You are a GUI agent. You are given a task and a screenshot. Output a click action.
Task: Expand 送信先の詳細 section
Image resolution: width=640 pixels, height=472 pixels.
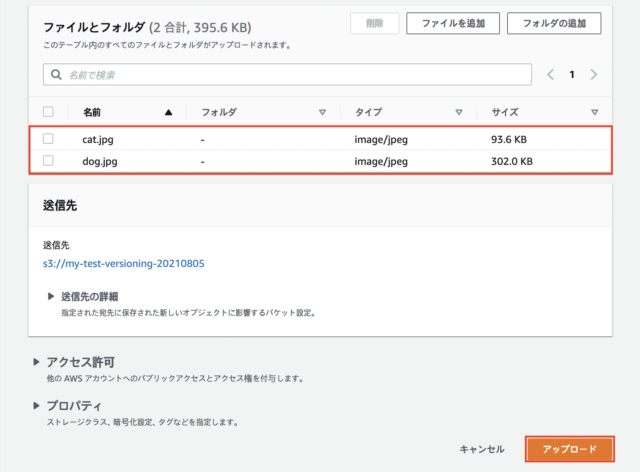tap(51, 296)
